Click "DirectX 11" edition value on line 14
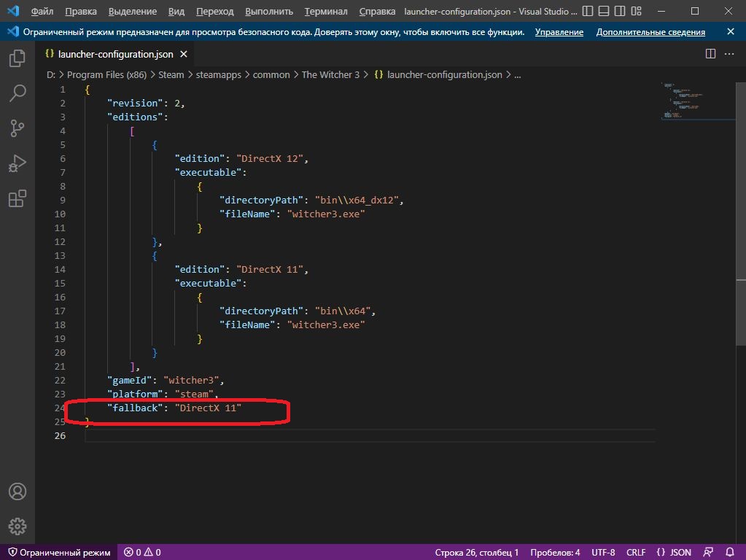Screen dimensions: 746x560 pos(269,269)
